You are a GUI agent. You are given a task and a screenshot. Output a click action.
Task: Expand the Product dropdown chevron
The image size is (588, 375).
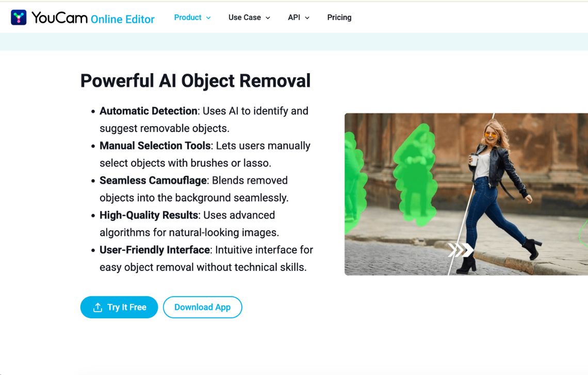point(208,18)
